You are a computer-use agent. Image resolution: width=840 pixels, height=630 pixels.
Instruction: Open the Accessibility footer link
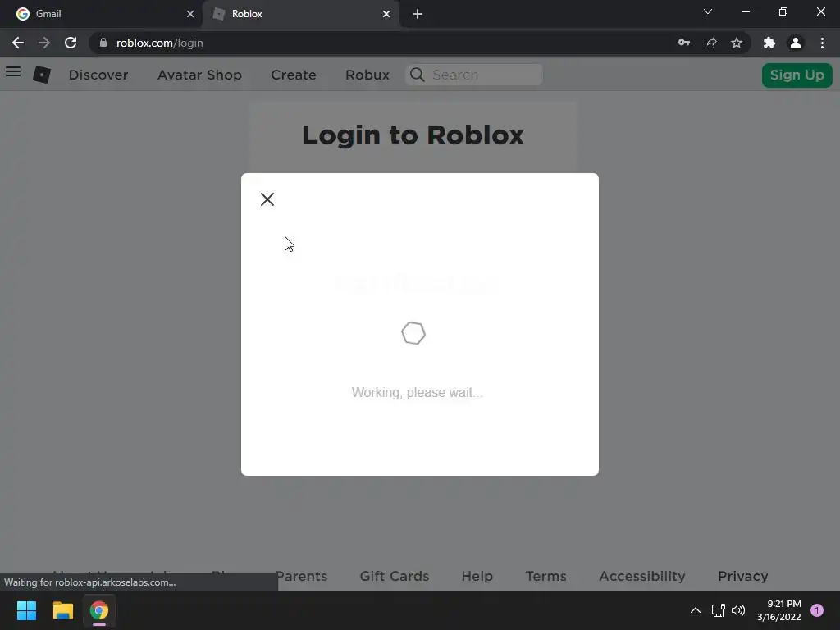coord(641,576)
